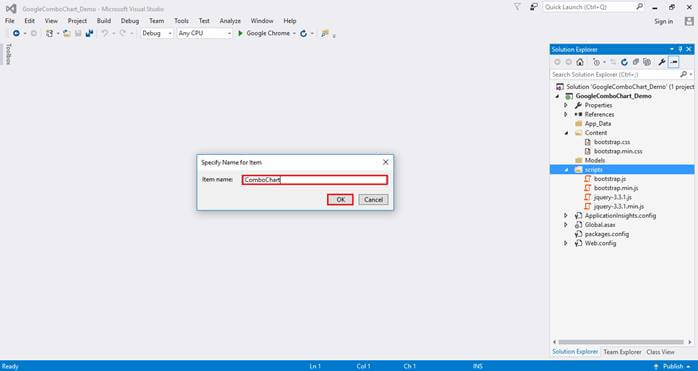The width and height of the screenshot is (698, 371).
Task: Switch to the Class View tab
Action: (660, 352)
